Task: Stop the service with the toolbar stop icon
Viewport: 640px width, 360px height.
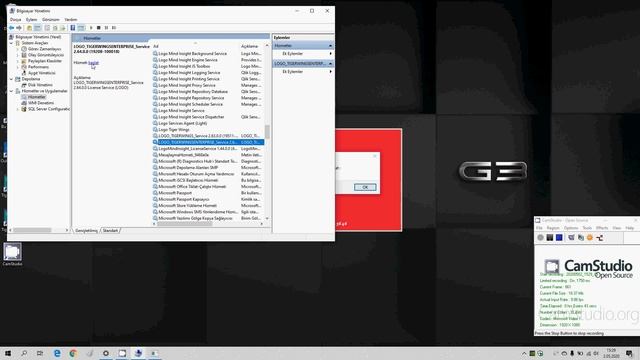Action: tap(98, 28)
